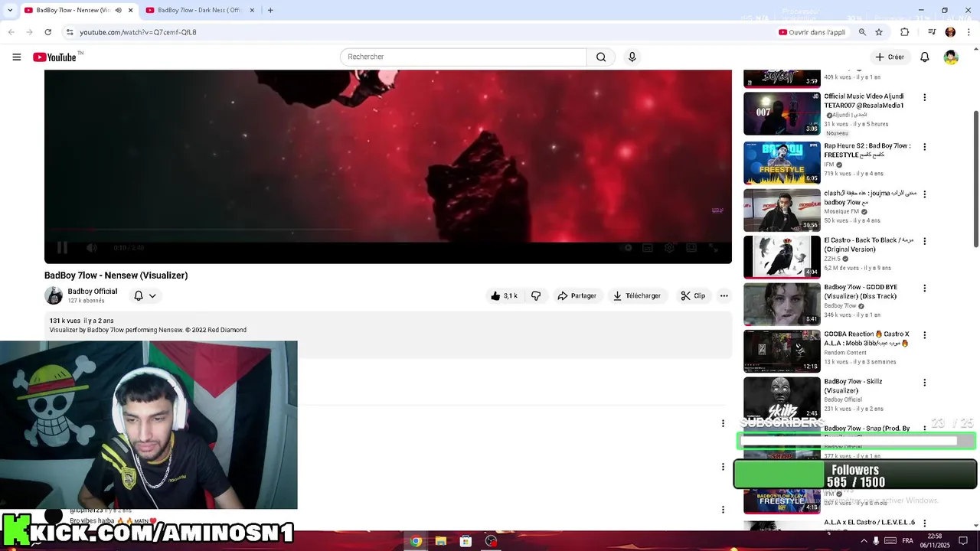Switch the player to theater mode

tap(691, 247)
